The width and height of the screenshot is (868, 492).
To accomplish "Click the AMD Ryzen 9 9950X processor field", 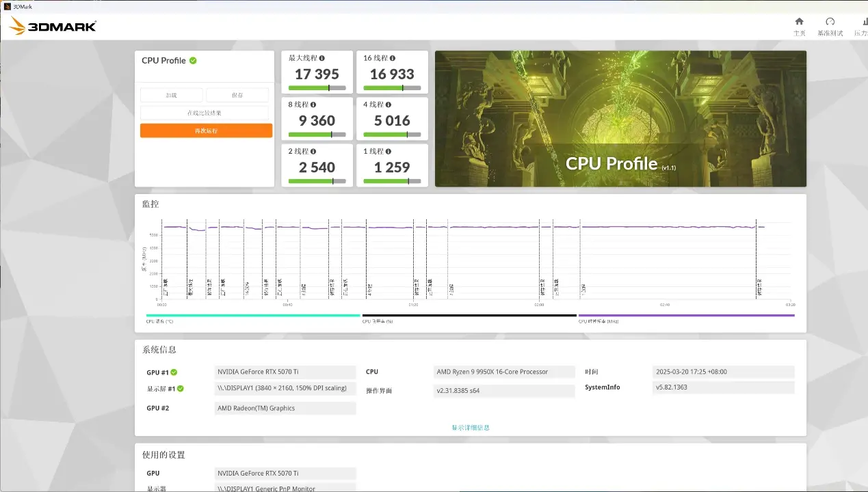I will point(505,372).
